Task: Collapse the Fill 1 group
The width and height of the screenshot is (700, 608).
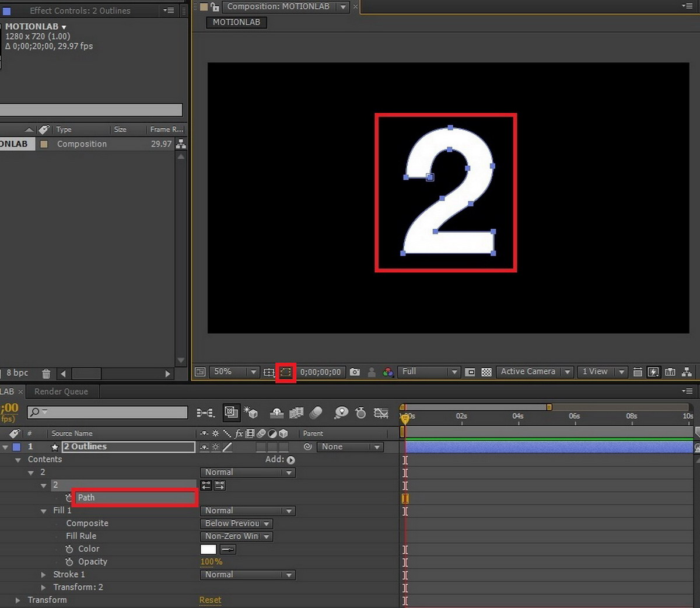Action: 44,511
